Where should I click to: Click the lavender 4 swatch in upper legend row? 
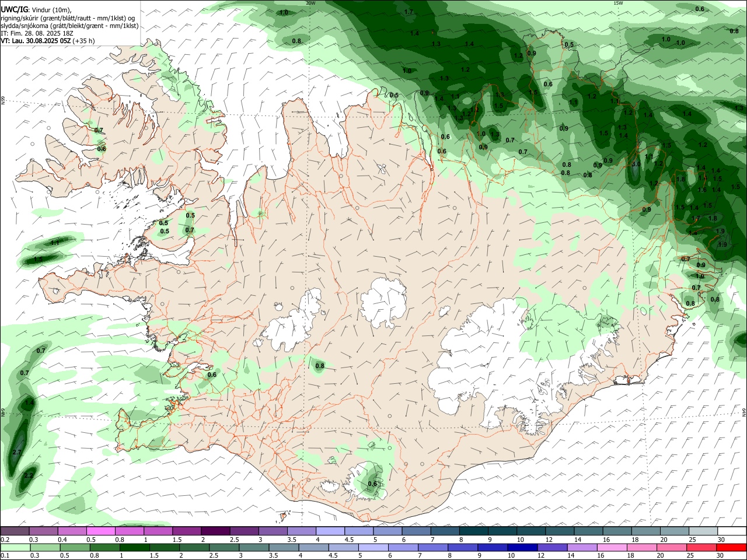(330, 531)
